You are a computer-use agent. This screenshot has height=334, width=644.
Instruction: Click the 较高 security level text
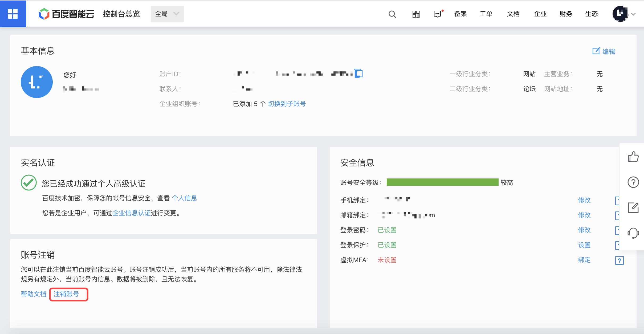point(507,183)
